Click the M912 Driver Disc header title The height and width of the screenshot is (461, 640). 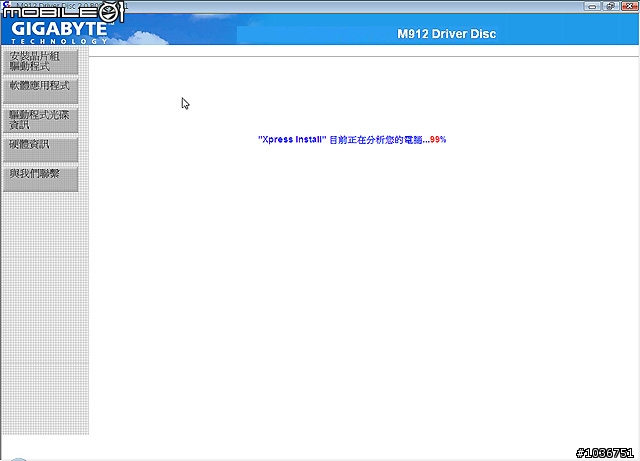447,34
